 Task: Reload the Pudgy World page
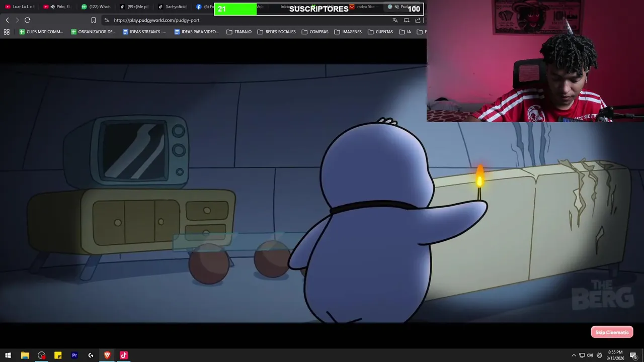click(x=27, y=20)
